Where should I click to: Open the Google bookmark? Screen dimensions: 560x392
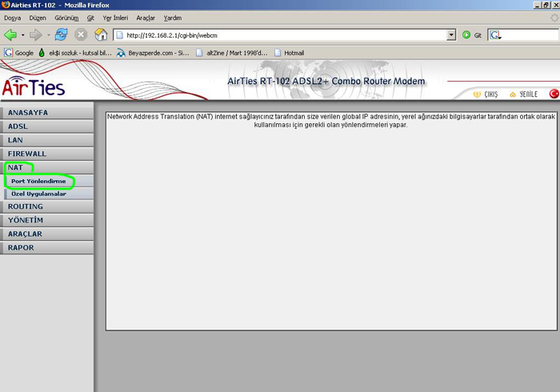tap(19, 53)
